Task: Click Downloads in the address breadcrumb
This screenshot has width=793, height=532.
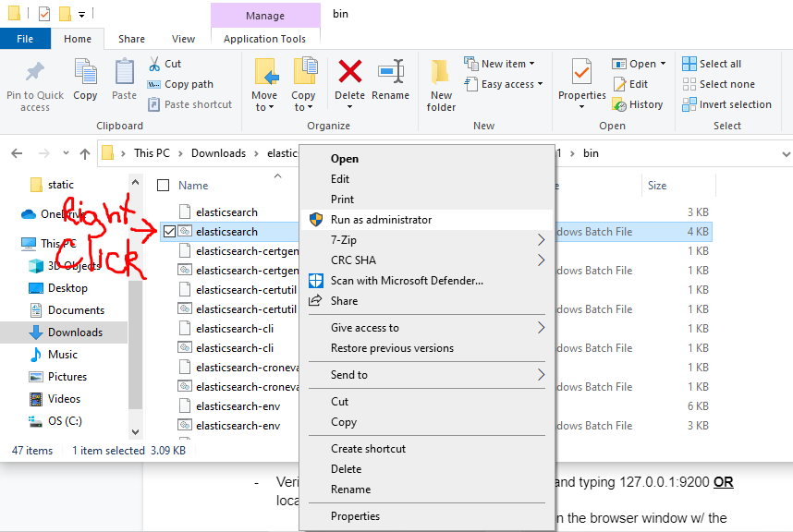Action: tap(218, 153)
